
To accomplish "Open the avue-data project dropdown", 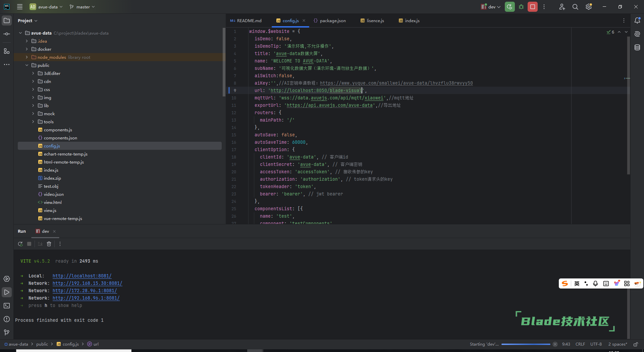I will [x=46, y=7].
